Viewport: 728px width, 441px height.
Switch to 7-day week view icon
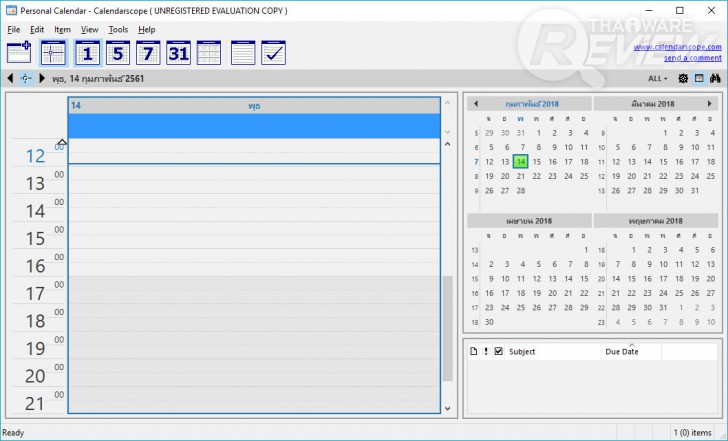148,52
